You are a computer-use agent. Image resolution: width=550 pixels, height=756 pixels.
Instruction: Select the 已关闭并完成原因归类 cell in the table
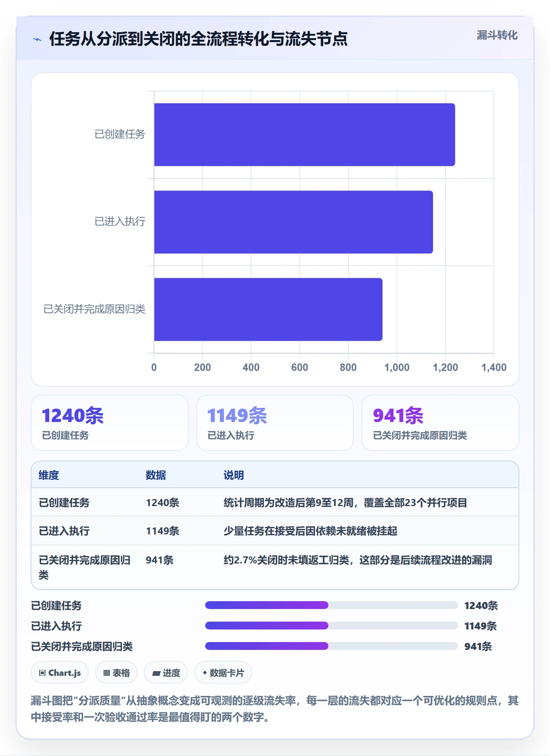coord(84,567)
